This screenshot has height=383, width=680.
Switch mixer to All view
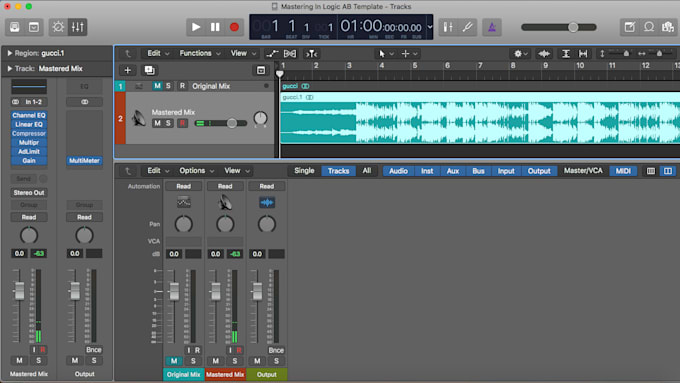click(366, 170)
